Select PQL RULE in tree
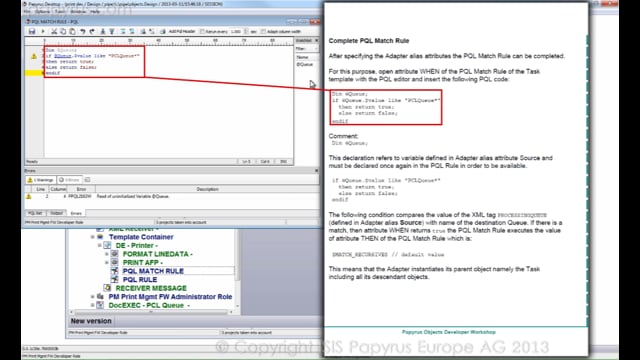 (x=140, y=280)
